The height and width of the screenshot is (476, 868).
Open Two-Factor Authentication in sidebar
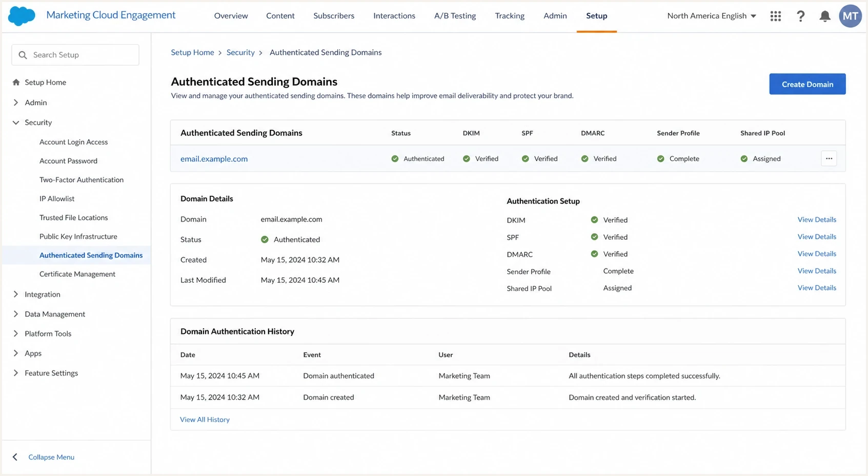tap(82, 180)
